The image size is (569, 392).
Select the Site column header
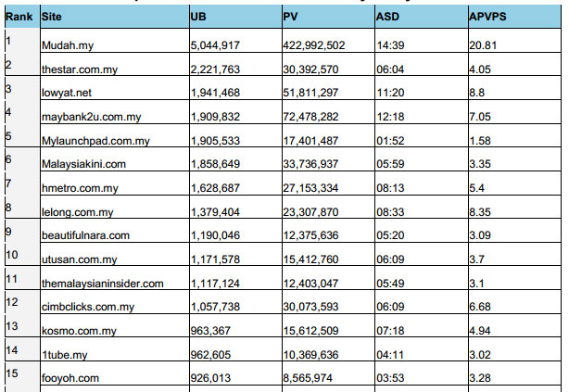click(51, 18)
